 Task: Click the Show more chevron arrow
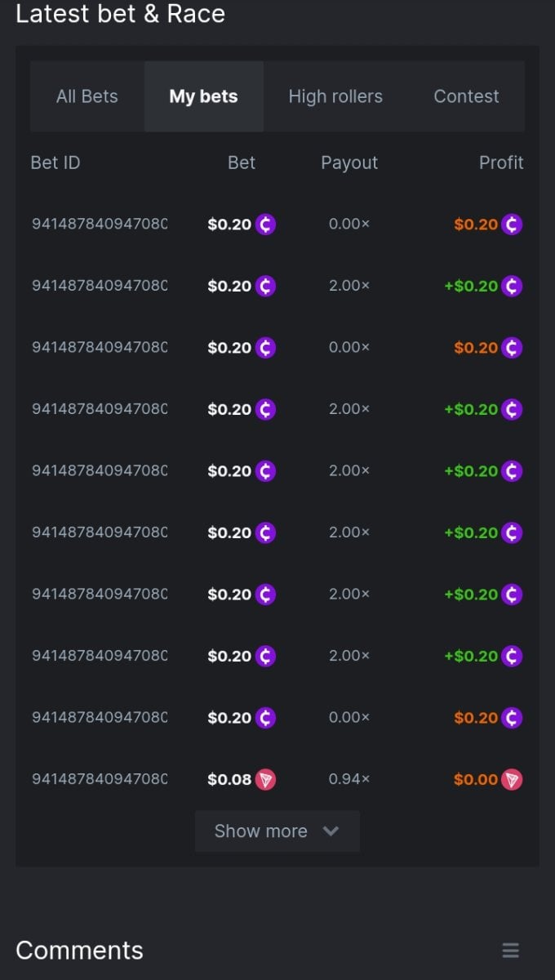point(331,831)
